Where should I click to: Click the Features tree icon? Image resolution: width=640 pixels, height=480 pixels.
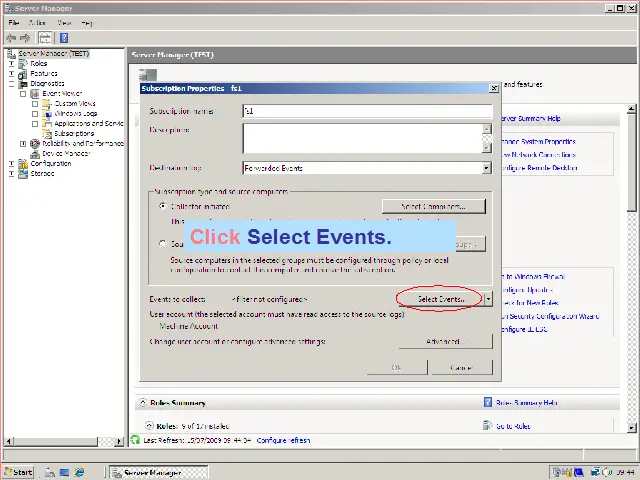[23, 74]
